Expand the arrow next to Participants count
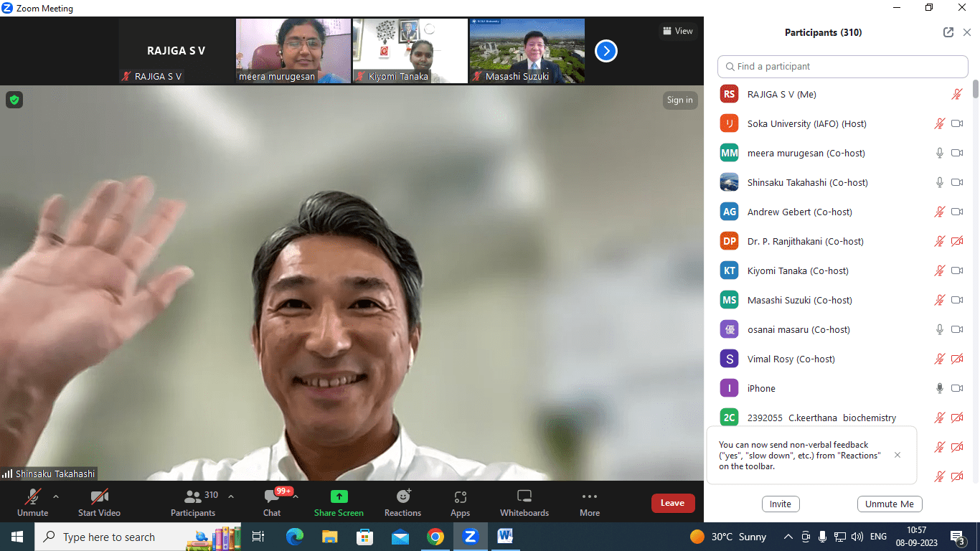 click(x=231, y=496)
